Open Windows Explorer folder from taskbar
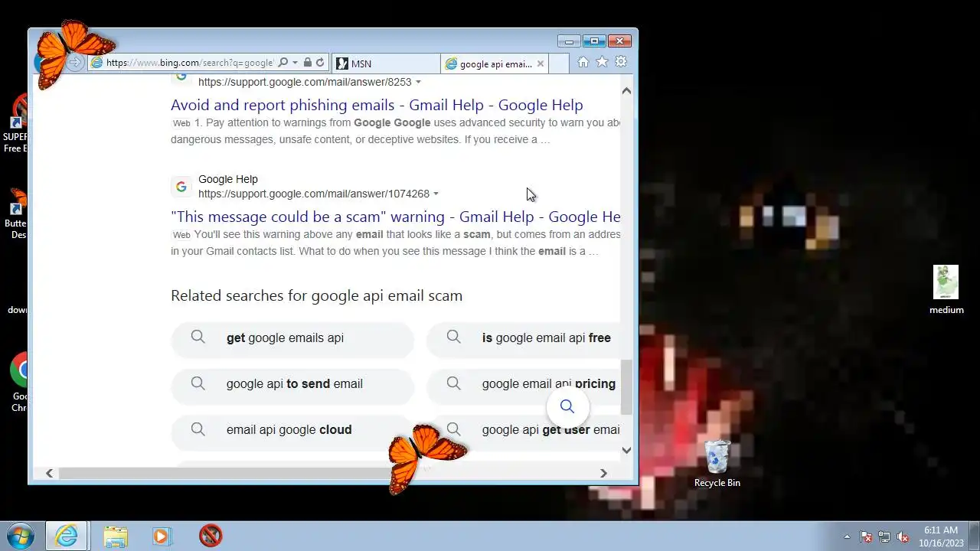 tap(116, 536)
